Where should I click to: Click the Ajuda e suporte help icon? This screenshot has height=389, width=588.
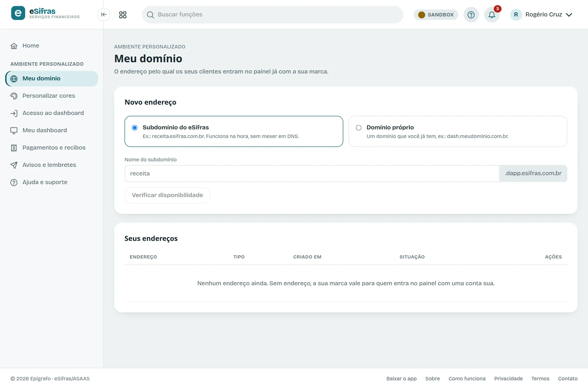(14, 182)
